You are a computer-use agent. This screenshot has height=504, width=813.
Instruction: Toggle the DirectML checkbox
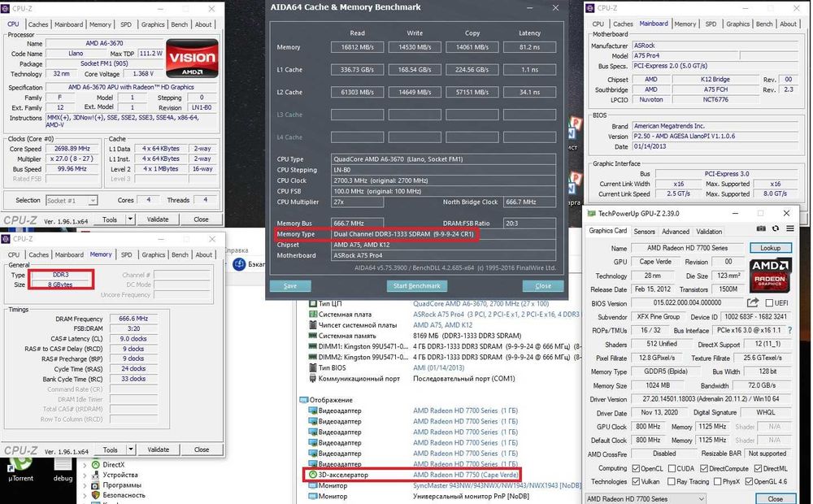tap(758, 468)
